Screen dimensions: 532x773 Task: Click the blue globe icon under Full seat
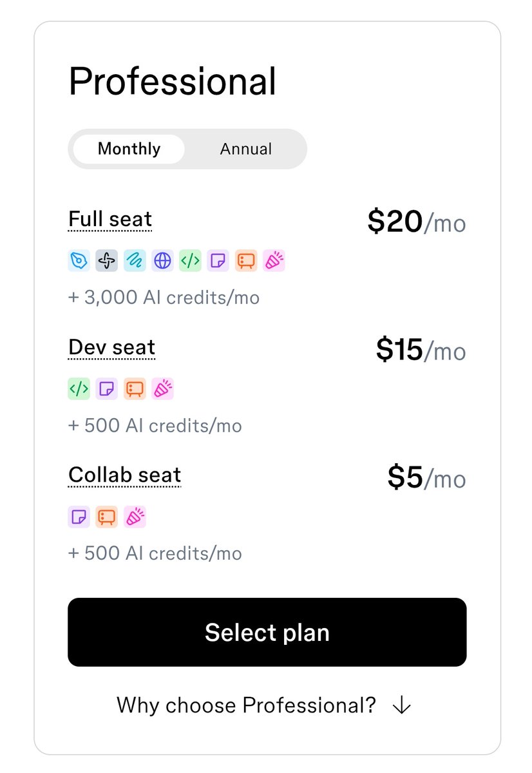tap(162, 260)
